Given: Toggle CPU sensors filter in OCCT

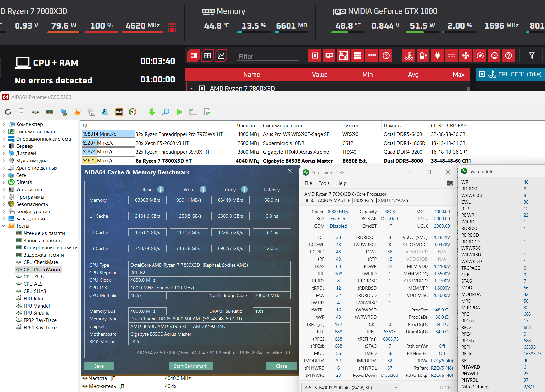Looking at the screenshot, I should click(x=315, y=55).
